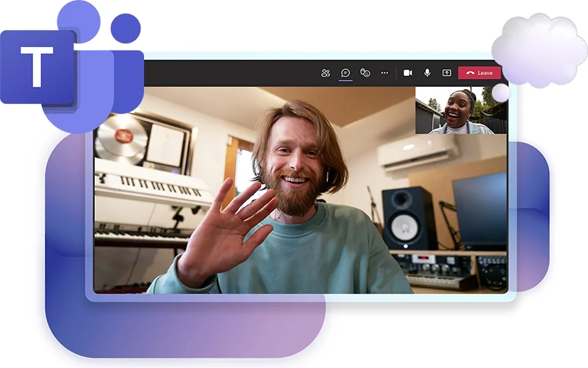Open the meeting chat panel

345,73
